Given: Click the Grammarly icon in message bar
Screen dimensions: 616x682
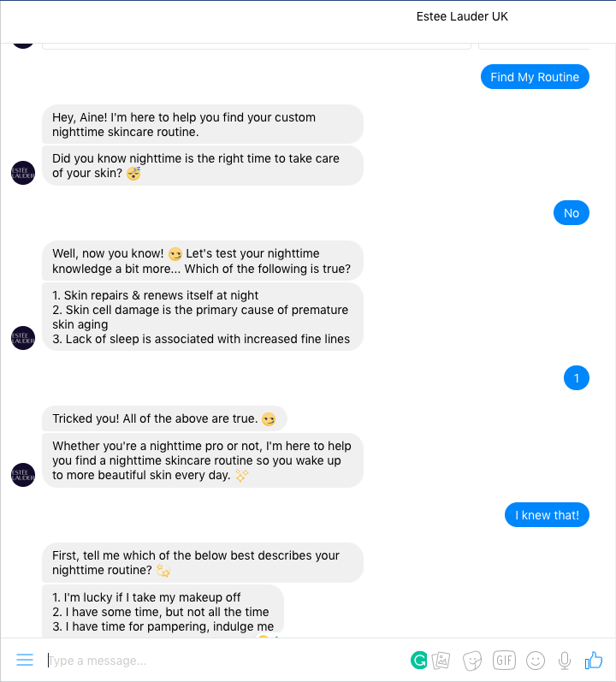Looking at the screenshot, I should tap(419, 660).
